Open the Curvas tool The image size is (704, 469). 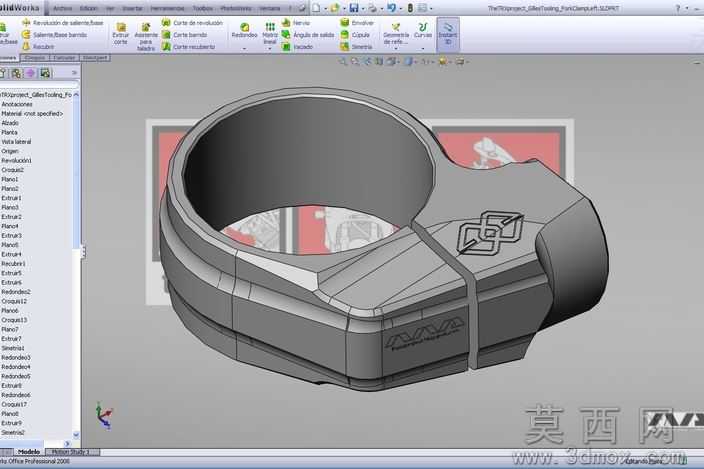(x=422, y=31)
